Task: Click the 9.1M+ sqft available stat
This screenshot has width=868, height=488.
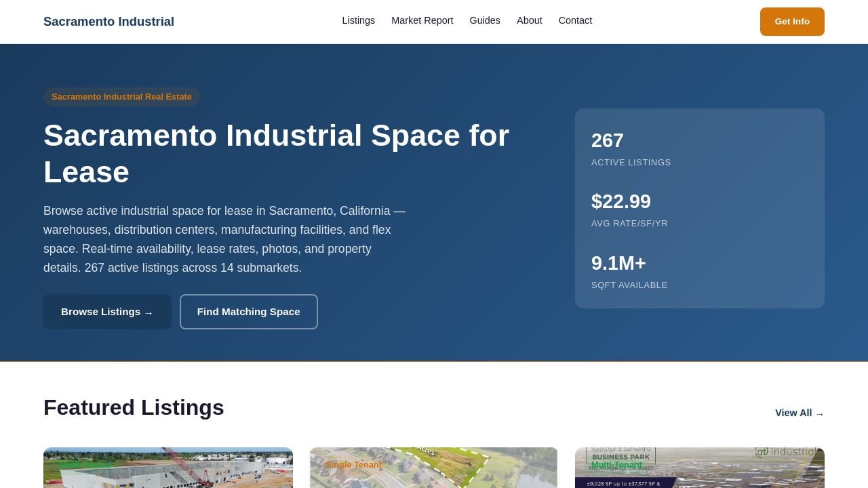Action: tap(629, 271)
